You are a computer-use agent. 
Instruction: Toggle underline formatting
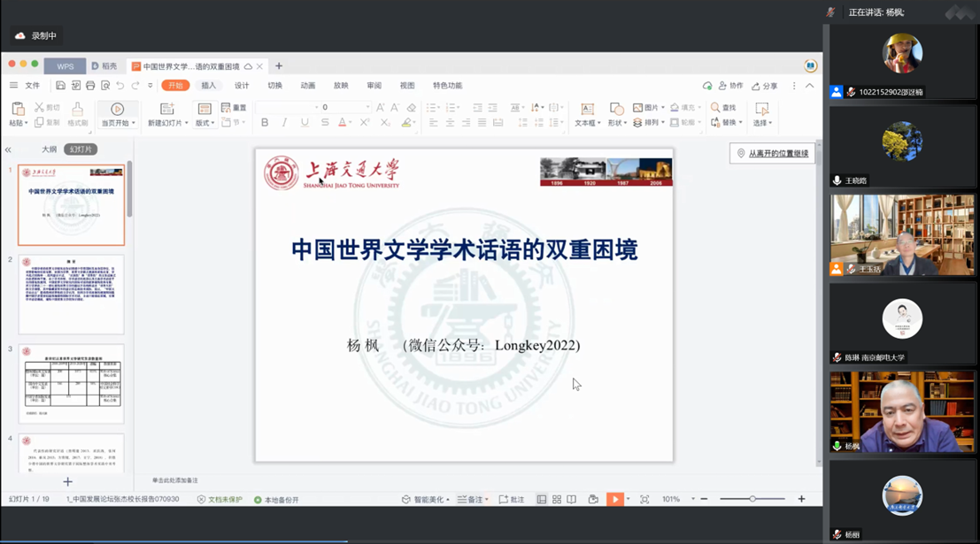(305, 123)
